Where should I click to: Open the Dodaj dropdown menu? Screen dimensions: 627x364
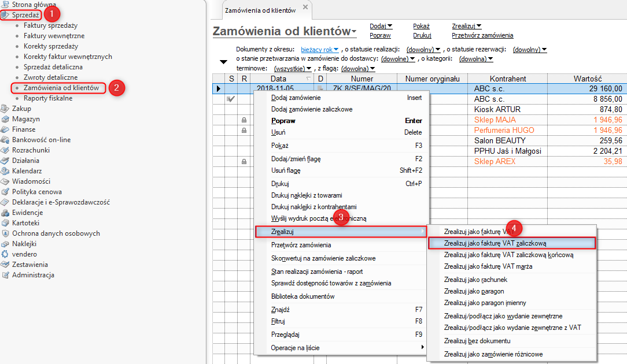381,26
